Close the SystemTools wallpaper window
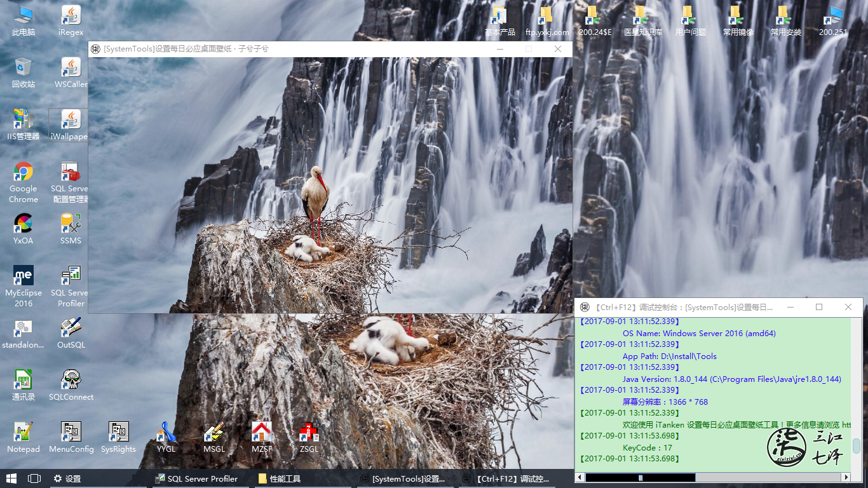This screenshot has width=868, height=488. 558,49
